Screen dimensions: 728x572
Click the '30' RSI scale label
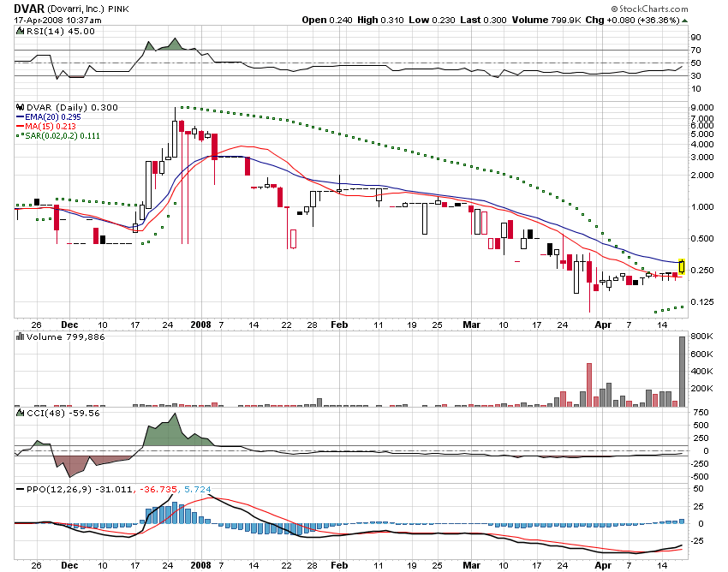click(696, 75)
